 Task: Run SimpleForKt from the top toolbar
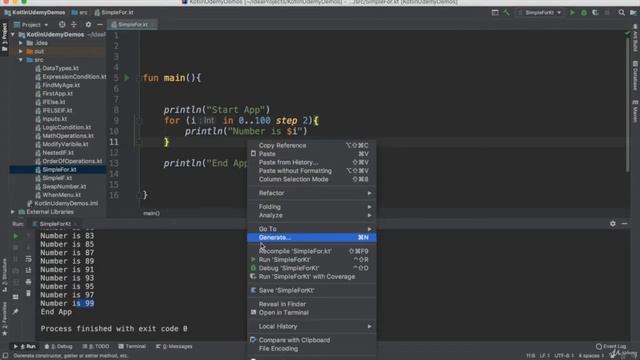[572, 13]
